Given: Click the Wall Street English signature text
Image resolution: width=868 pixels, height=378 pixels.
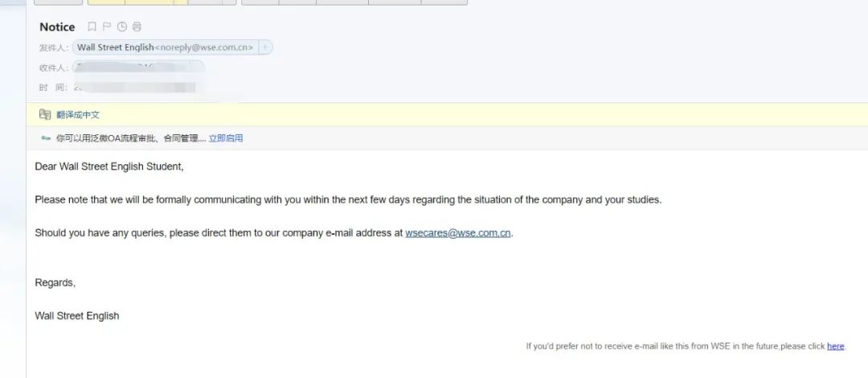Looking at the screenshot, I should pos(77,316).
